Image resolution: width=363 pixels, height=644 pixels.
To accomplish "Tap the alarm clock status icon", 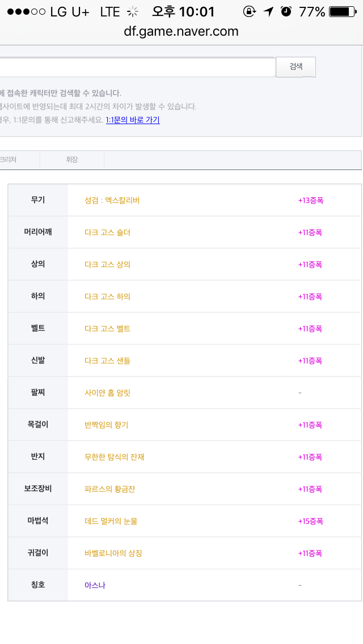I will 286,11.
